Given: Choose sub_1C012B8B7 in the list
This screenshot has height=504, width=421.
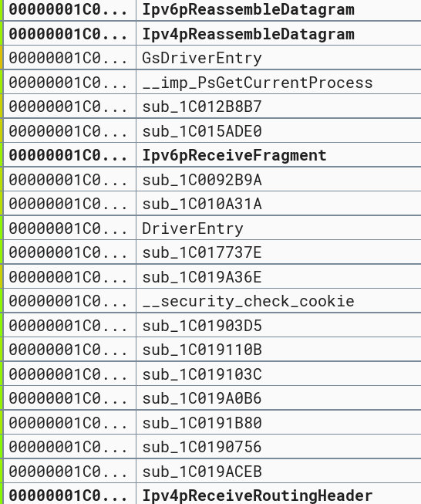Looking at the screenshot, I should 202,107.
